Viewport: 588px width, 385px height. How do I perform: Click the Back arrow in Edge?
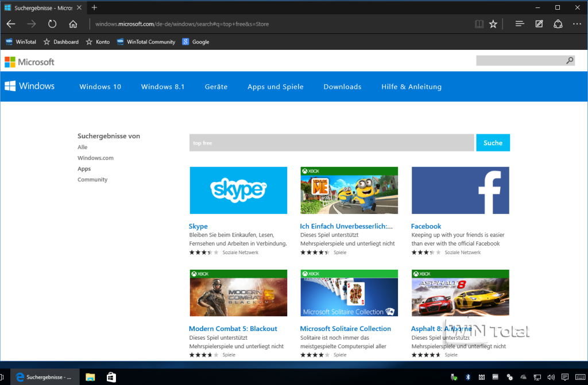tap(11, 24)
